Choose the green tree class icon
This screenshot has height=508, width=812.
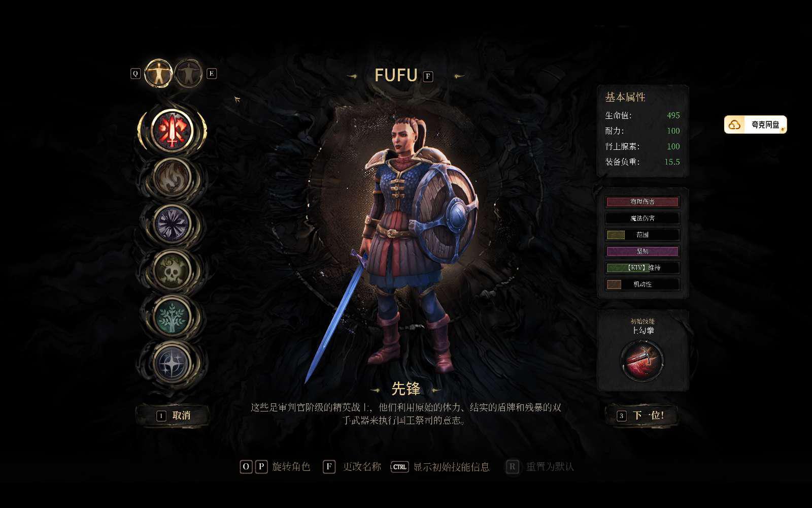(x=172, y=316)
